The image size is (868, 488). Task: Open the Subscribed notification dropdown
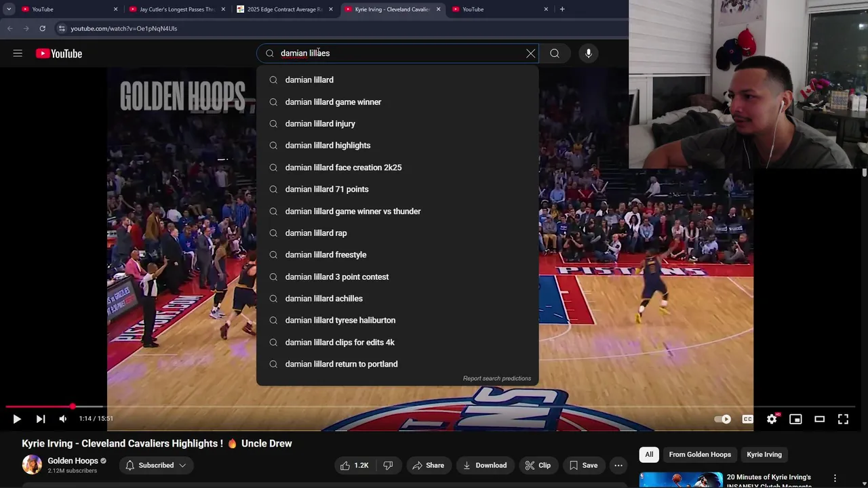tap(156, 466)
